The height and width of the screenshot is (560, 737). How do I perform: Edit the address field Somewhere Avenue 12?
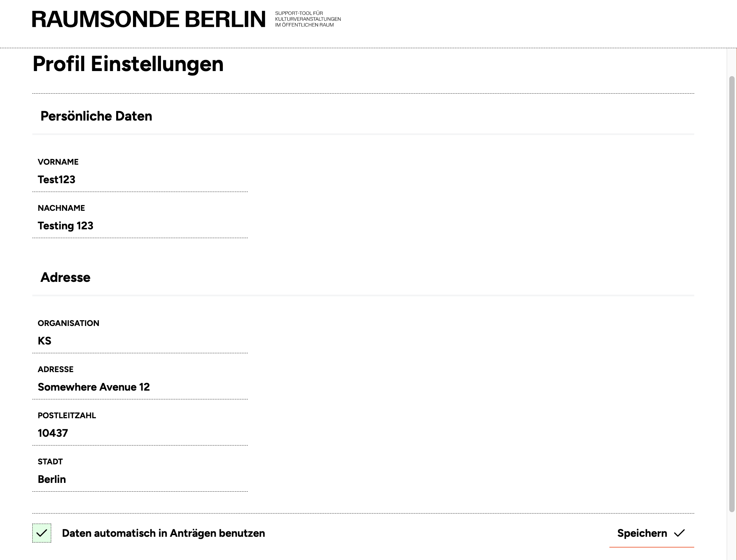point(140,387)
